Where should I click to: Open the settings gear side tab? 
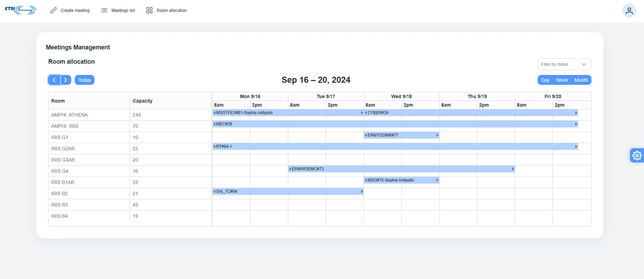tap(637, 155)
